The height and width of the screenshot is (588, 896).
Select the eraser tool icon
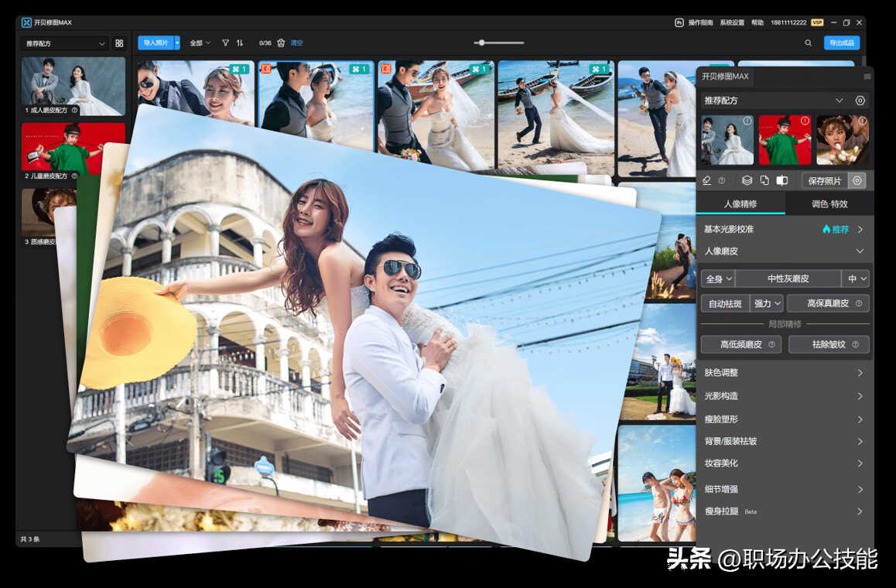(707, 180)
